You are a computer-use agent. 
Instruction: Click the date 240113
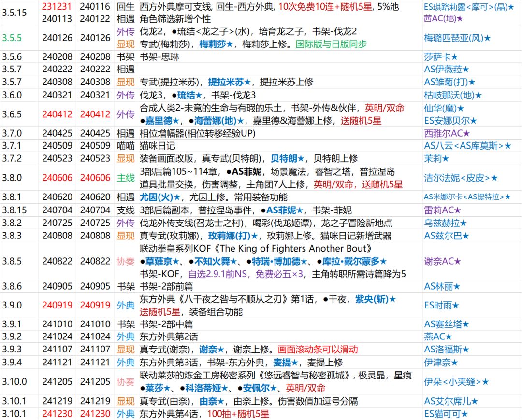pos(57,19)
